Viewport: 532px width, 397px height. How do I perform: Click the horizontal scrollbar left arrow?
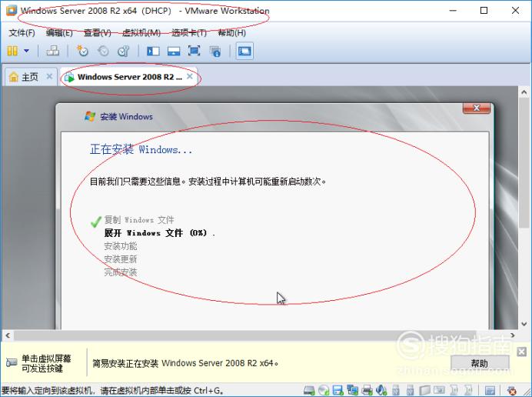[x=8, y=336]
